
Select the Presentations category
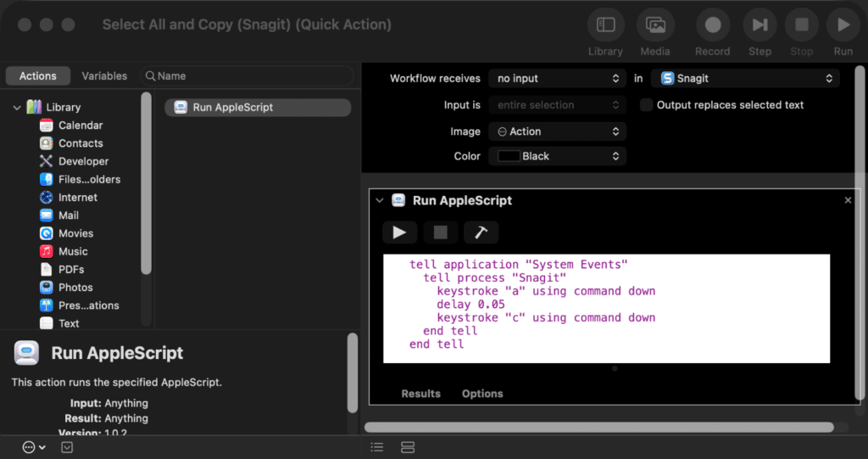[88, 305]
